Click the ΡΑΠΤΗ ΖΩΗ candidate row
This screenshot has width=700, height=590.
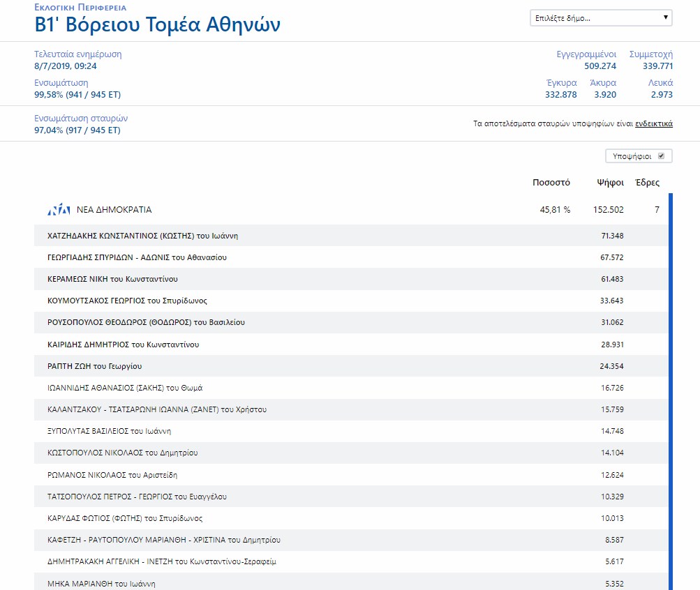tap(95, 366)
